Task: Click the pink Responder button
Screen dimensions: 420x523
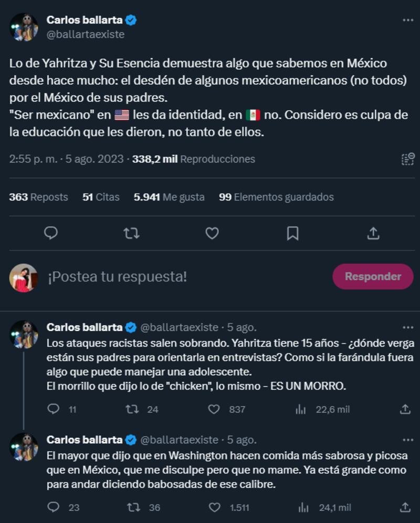Action: (x=373, y=277)
